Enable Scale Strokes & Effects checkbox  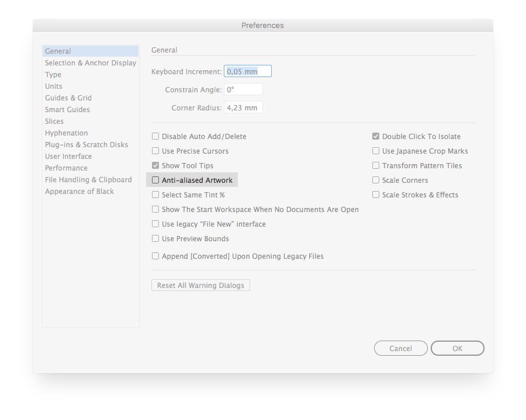point(376,195)
